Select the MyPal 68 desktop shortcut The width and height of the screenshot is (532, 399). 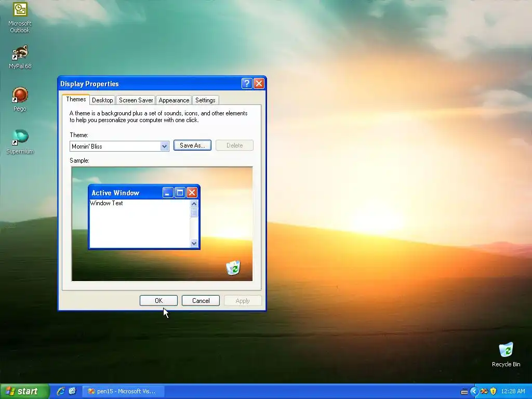coord(20,57)
